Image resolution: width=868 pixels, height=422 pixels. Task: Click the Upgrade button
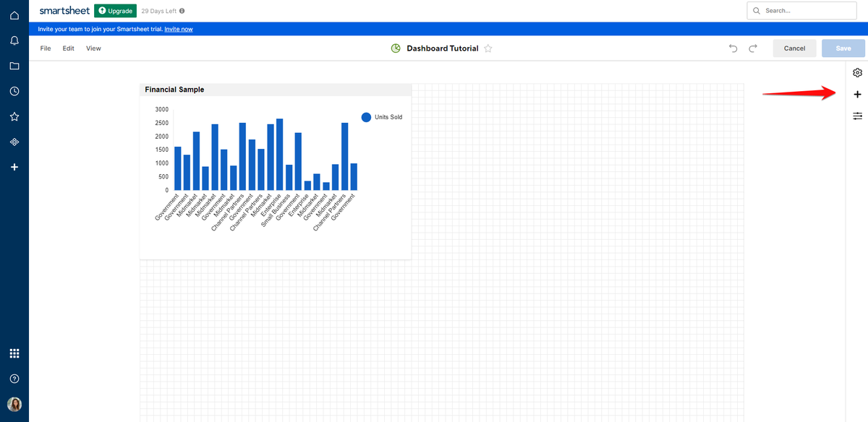[115, 11]
